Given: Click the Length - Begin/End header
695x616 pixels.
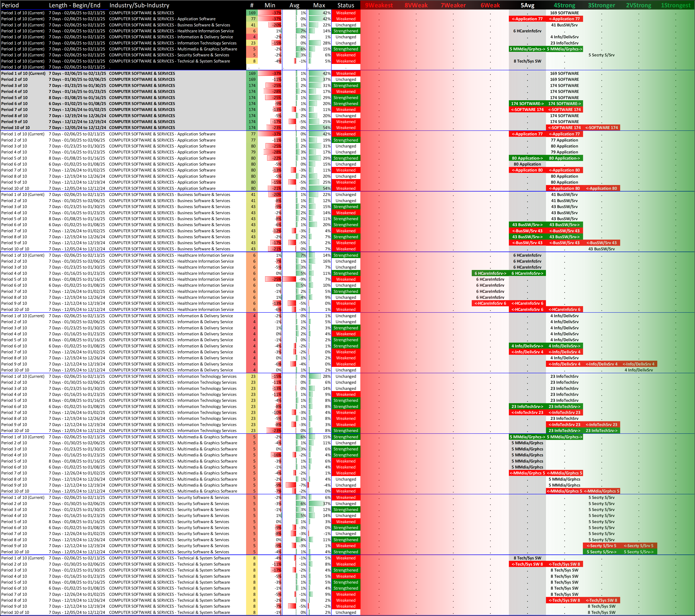Looking at the screenshot, I should pyautogui.click(x=74, y=5).
